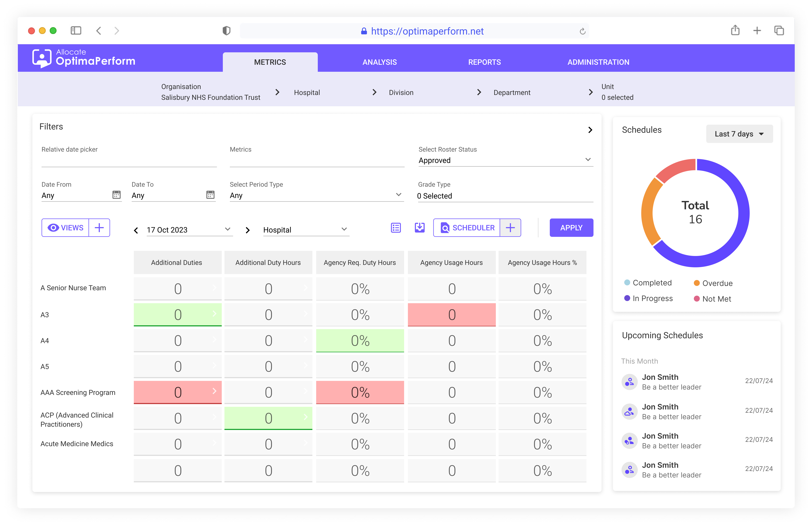Open a new browser tab
This screenshot has height=526, width=812.
click(757, 31)
